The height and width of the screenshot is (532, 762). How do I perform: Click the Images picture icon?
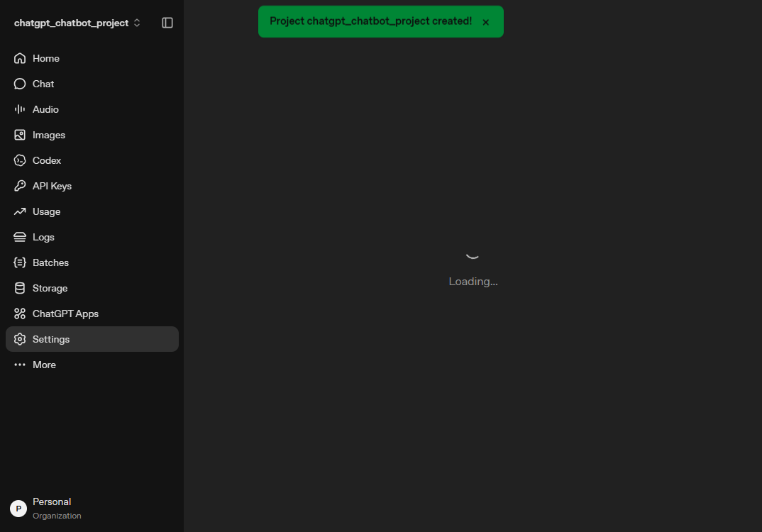(x=19, y=135)
